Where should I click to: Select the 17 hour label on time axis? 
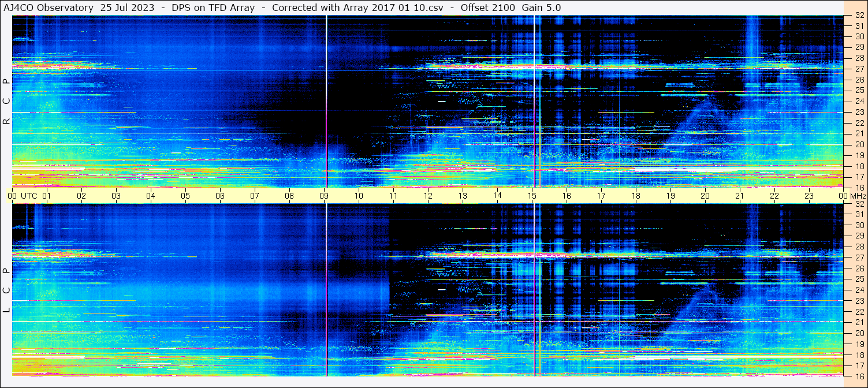pyautogui.click(x=601, y=196)
